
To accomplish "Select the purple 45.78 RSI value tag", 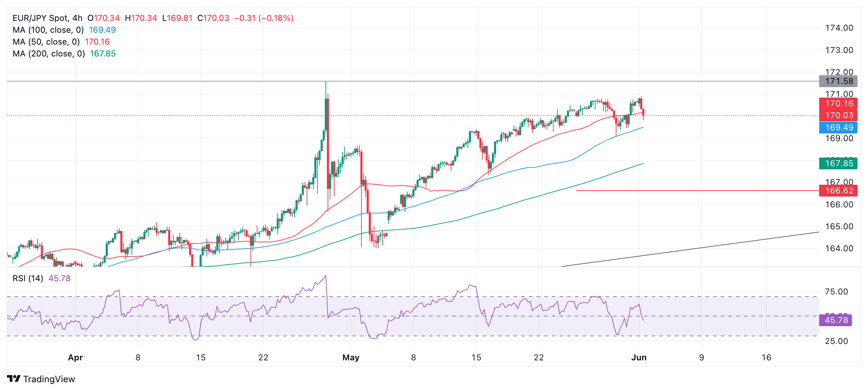I will [x=836, y=320].
